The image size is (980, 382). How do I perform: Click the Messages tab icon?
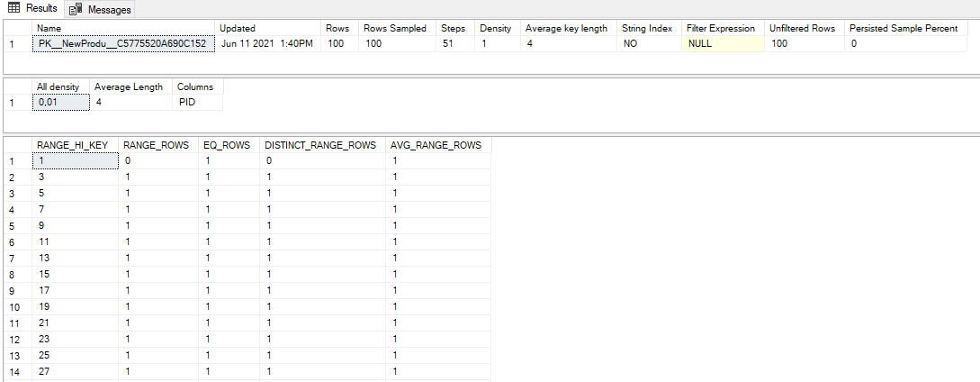click(x=76, y=10)
